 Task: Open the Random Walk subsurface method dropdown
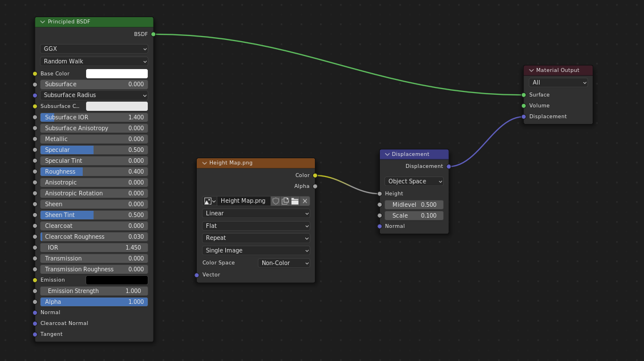[x=94, y=61]
